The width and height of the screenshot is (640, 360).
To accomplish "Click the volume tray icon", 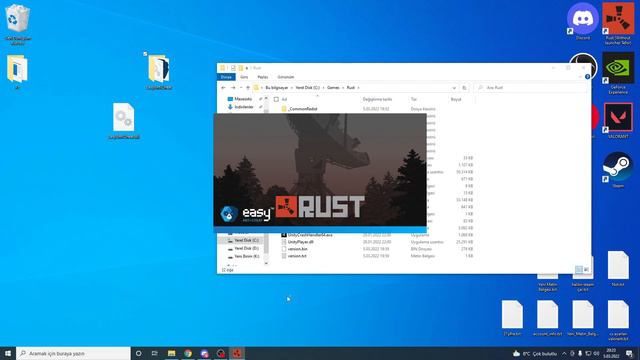I will pyautogui.click(x=596, y=353).
